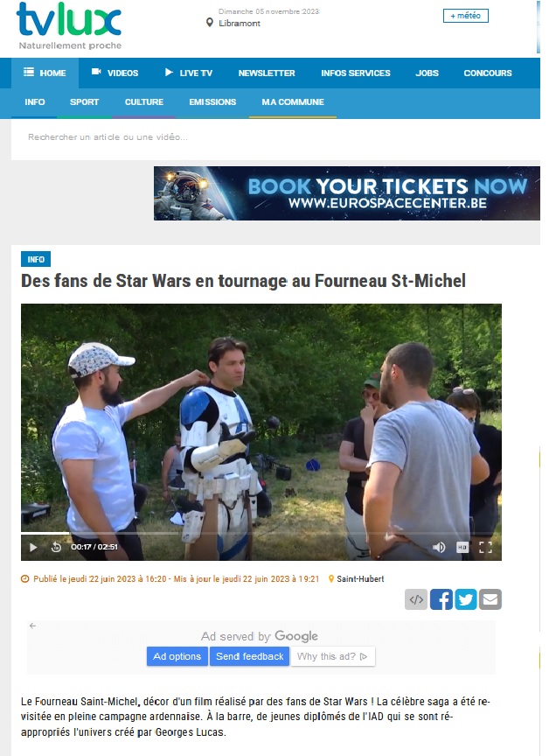Image resolution: width=556 pixels, height=756 pixels.
Task: Open the embed code icon
Action: coord(416,599)
